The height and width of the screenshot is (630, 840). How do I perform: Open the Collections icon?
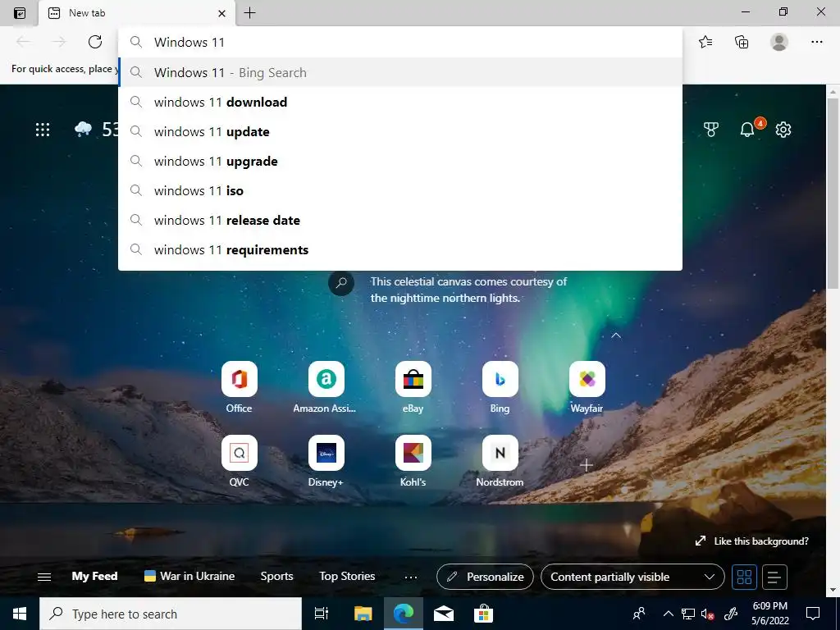point(742,42)
